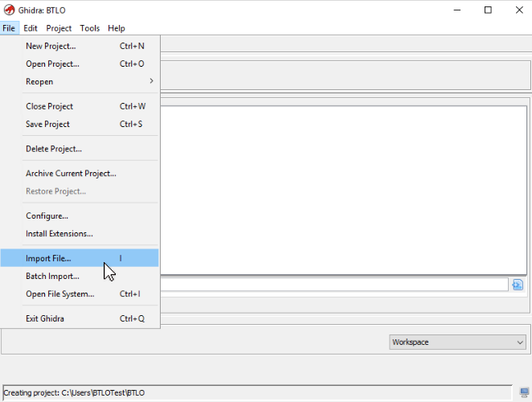This screenshot has width=532, height=402.
Task: Select Close Project menu entry
Action: 80,106
